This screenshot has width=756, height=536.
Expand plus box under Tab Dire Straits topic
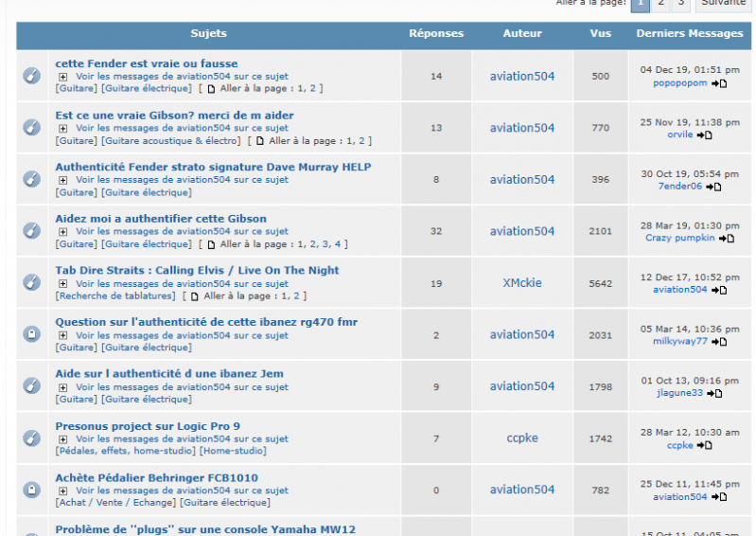[x=63, y=284]
